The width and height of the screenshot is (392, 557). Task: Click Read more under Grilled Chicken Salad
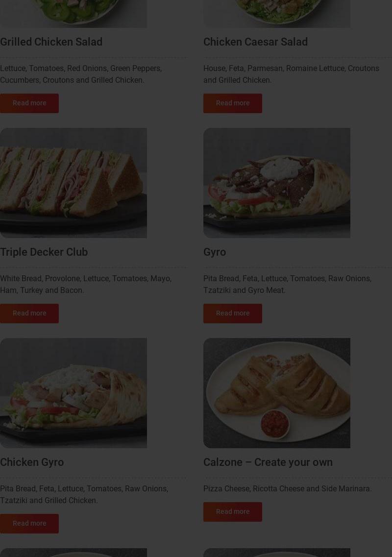point(29,103)
